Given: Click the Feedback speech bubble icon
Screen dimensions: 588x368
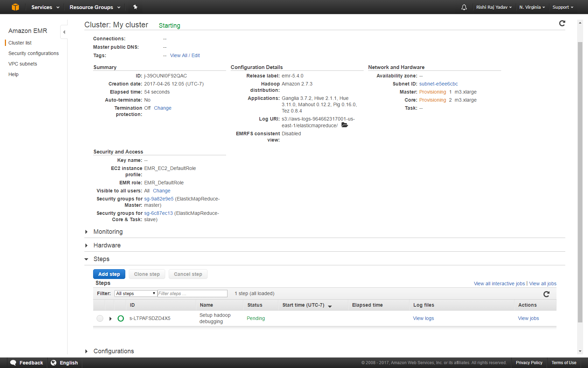Looking at the screenshot, I should [x=13, y=363].
